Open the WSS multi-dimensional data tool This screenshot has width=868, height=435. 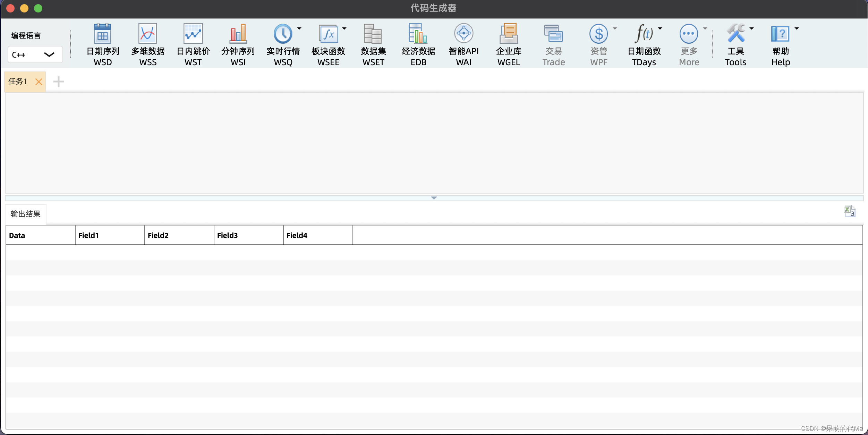click(x=148, y=34)
